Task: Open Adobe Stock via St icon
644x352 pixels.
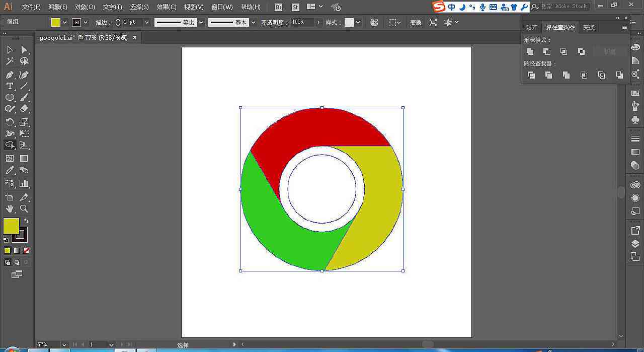Action: coord(295,7)
